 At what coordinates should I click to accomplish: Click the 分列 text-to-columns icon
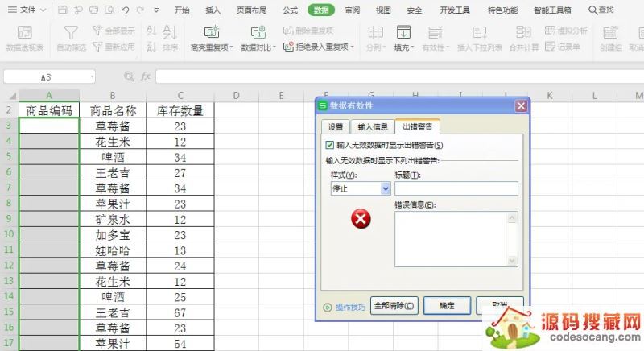coord(375,32)
